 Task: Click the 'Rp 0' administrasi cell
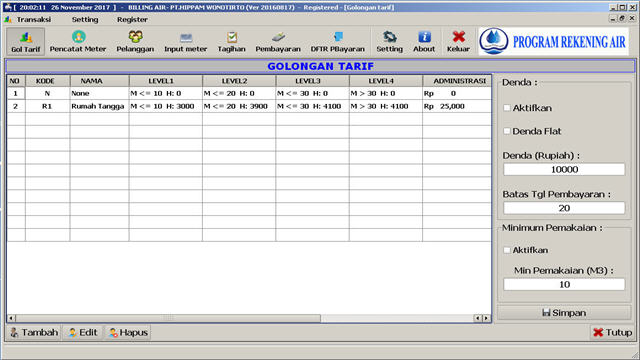coord(457,93)
